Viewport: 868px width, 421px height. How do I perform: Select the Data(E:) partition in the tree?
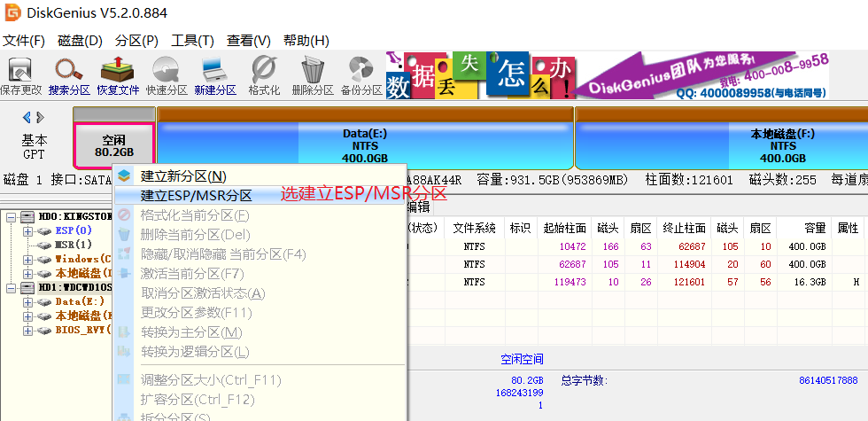click(80, 302)
